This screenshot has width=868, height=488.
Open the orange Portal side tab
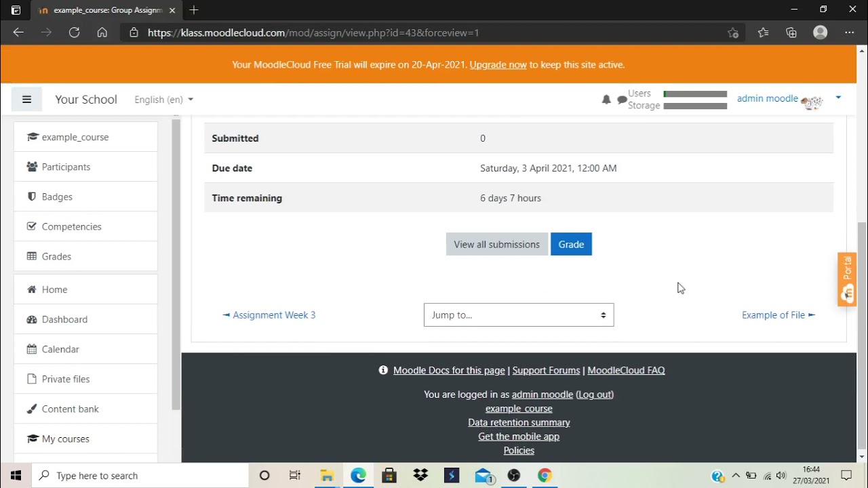(x=847, y=279)
